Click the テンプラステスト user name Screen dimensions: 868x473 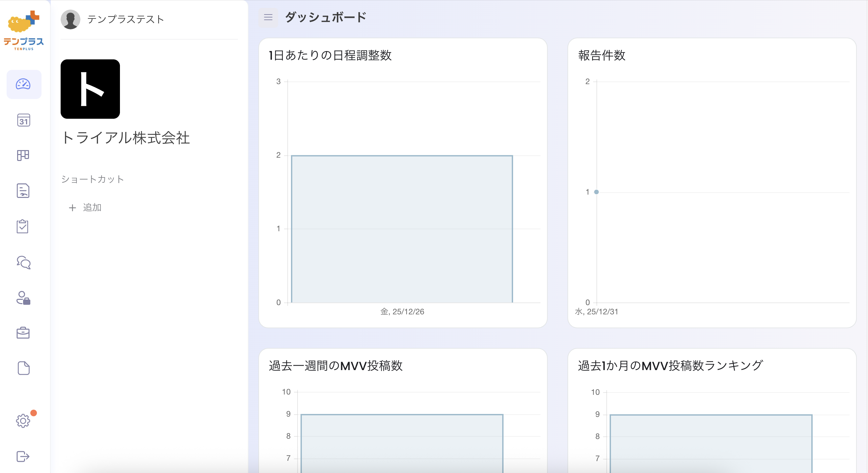click(x=126, y=19)
